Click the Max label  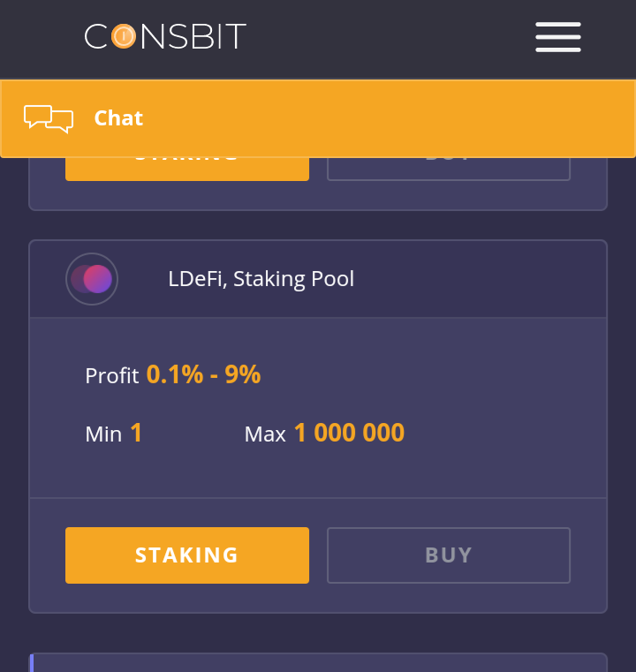tap(265, 434)
